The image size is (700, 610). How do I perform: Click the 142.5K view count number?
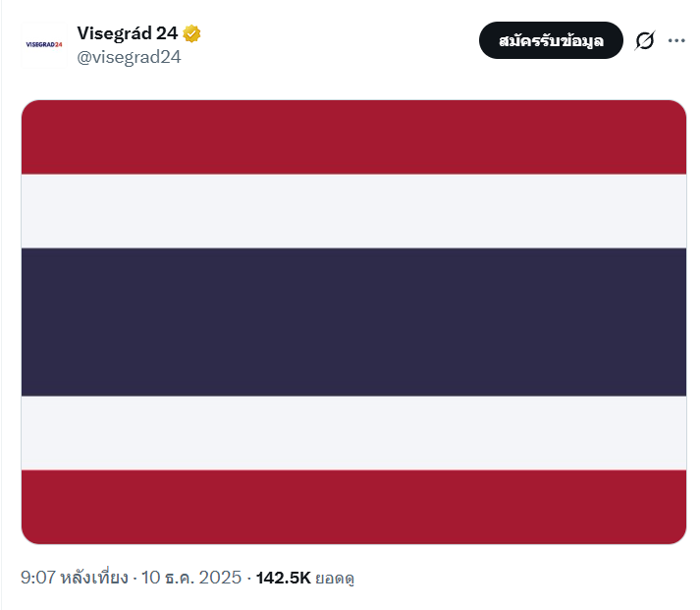pyautogui.click(x=283, y=578)
